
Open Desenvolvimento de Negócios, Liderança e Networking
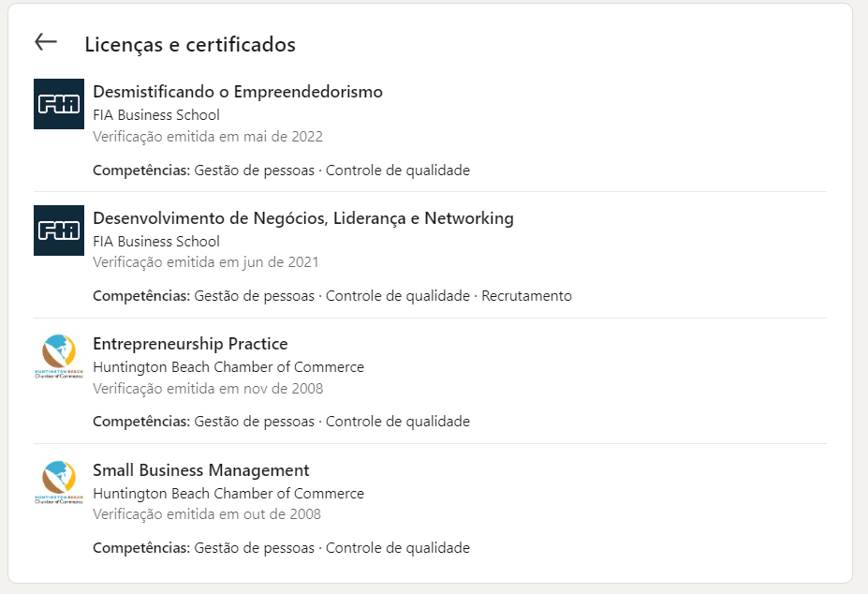[302, 217]
